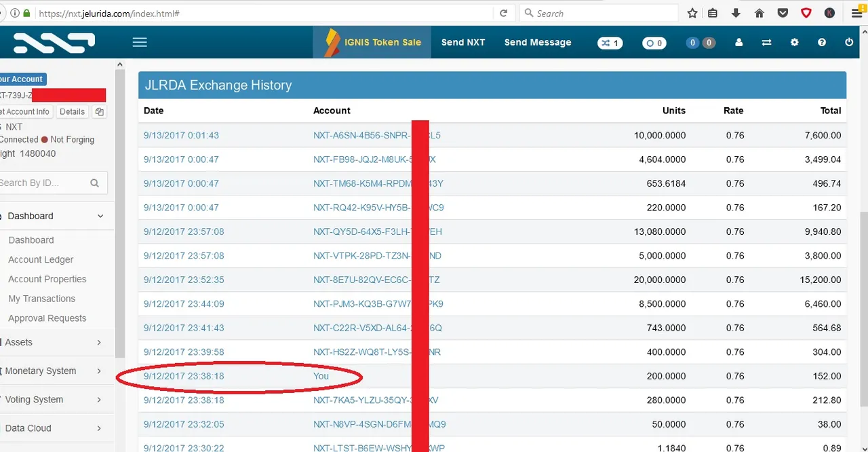This screenshot has height=452, width=868.
Task: Click the sidebar search magnifier icon
Action: 94,183
